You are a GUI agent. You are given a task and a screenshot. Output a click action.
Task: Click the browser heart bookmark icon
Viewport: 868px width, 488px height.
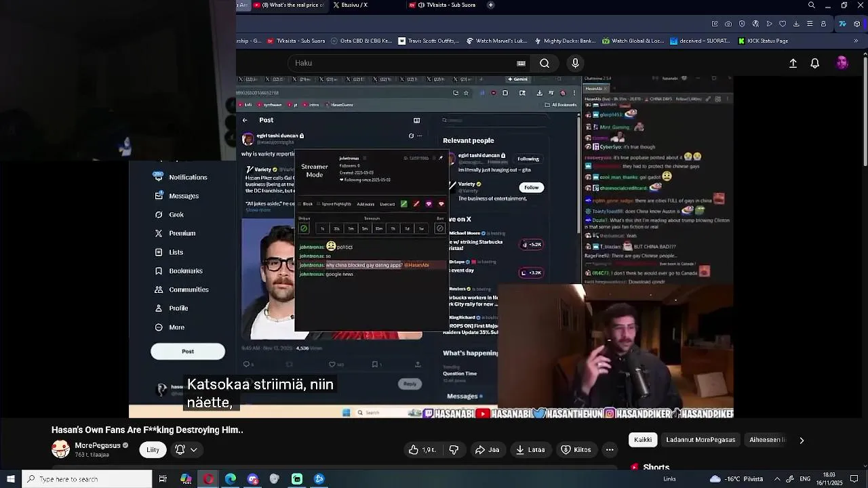click(x=783, y=24)
